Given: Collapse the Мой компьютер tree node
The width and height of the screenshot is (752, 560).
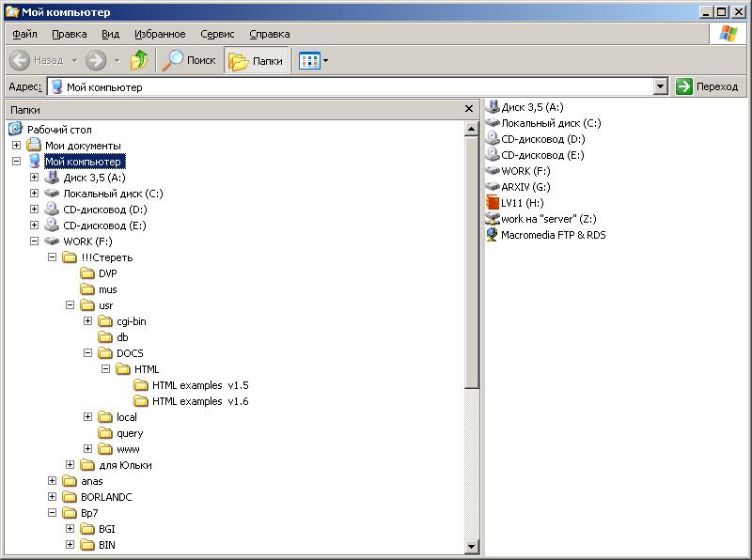Looking at the screenshot, I should click(x=16, y=161).
